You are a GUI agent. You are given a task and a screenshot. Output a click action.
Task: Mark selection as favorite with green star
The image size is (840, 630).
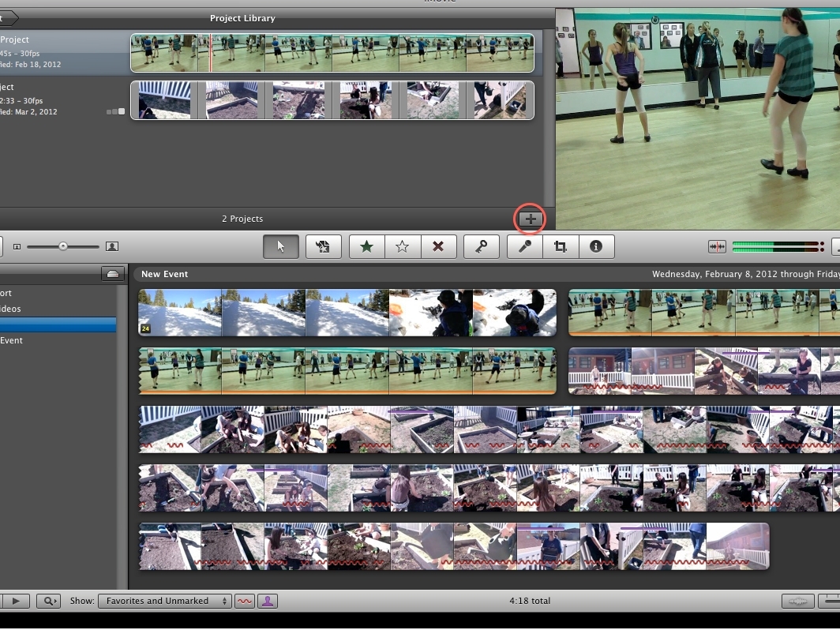pos(366,246)
